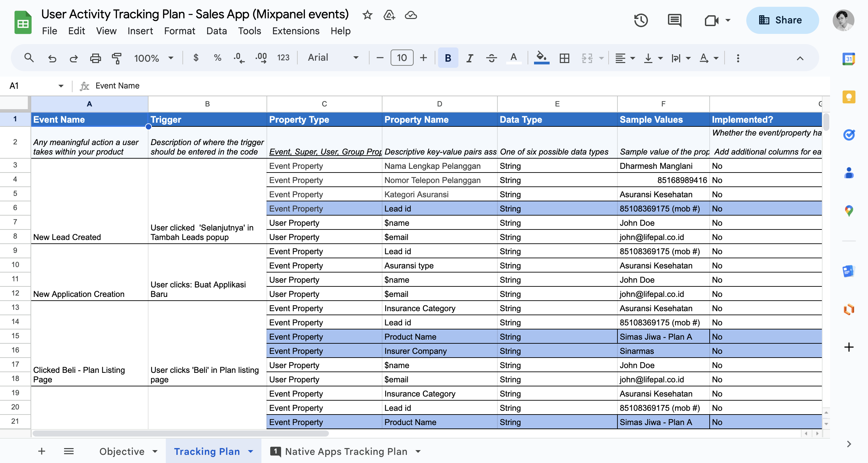Screen dimensions: 868x463
Task: Click the Share button
Action: 783,20
